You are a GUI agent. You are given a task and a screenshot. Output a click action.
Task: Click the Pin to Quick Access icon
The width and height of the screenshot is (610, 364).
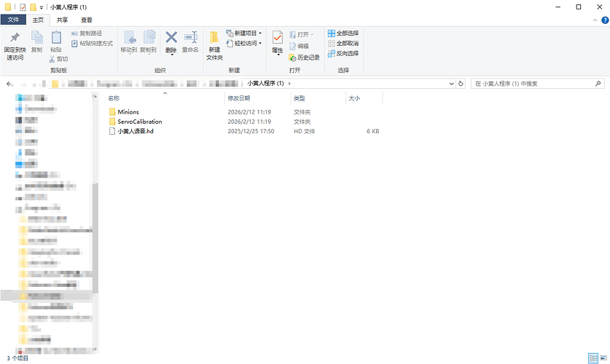pyautogui.click(x=15, y=38)
